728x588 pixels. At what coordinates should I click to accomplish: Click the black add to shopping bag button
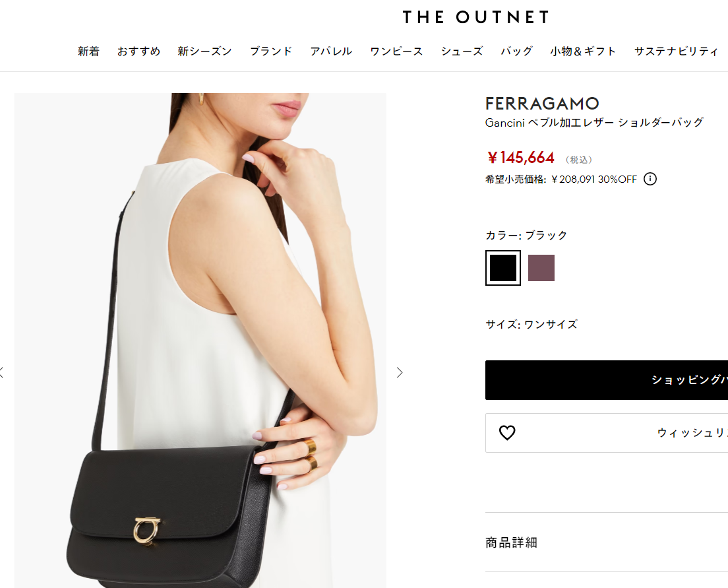coord(607,379)
